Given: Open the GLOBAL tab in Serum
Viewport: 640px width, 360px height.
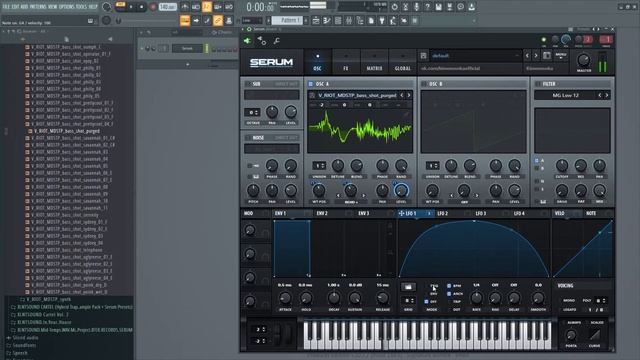Looking at the screenshot, I should tap(402, 61).
